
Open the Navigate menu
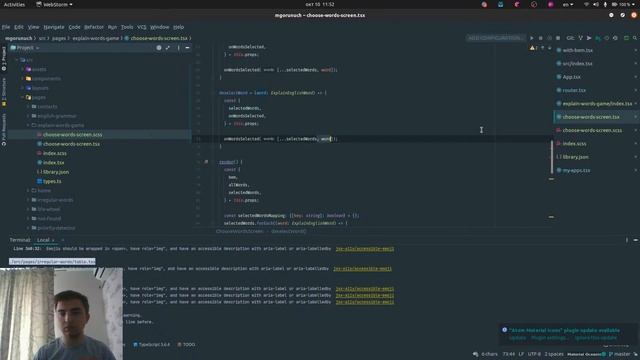(x=54, y=27)
